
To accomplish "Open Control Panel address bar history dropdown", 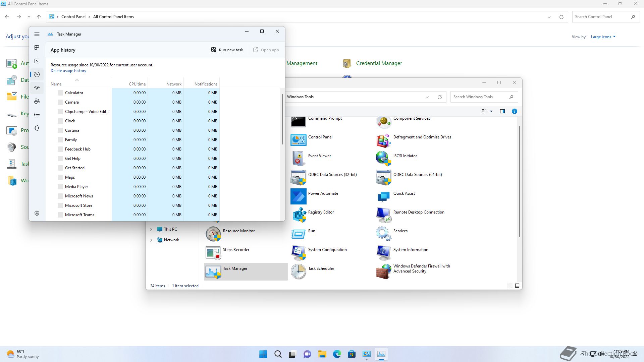I will coord(549,17).
